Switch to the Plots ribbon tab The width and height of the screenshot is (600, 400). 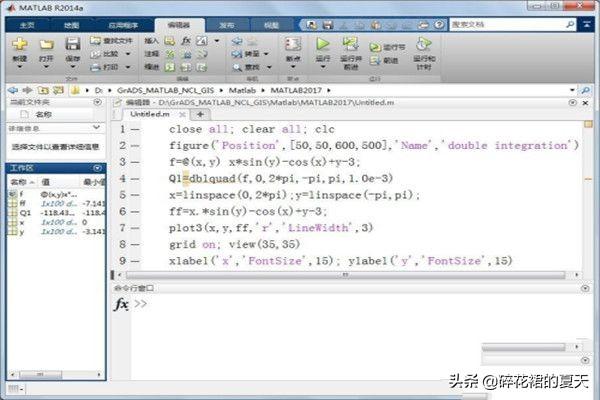(72, 25)
